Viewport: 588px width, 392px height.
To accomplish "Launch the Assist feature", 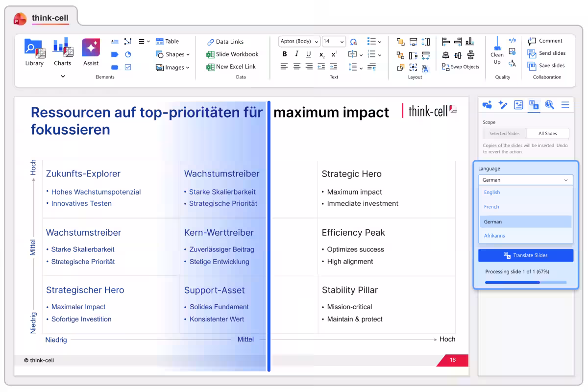I will tap(91, 52).
